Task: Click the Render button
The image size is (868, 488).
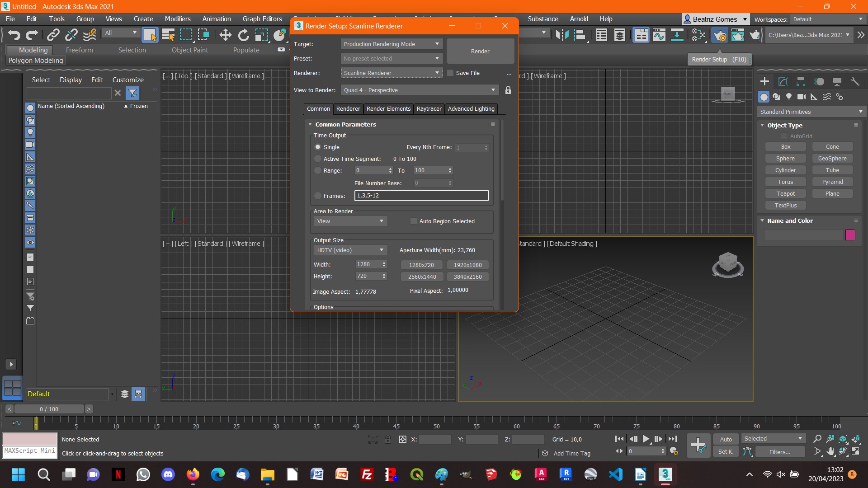Action: click(x=480, y=51)
